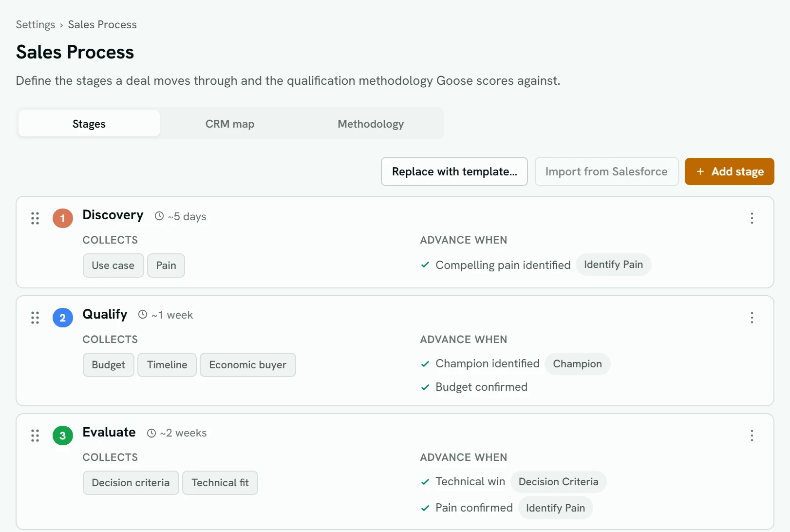This screenshot has width=790, height=532.
Task: Click the Evaluate stage title
Action: tap(109, 432)
